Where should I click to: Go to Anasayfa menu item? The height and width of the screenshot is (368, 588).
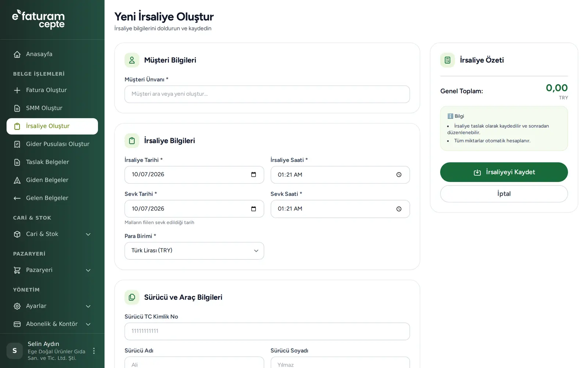tap(52, 54)
